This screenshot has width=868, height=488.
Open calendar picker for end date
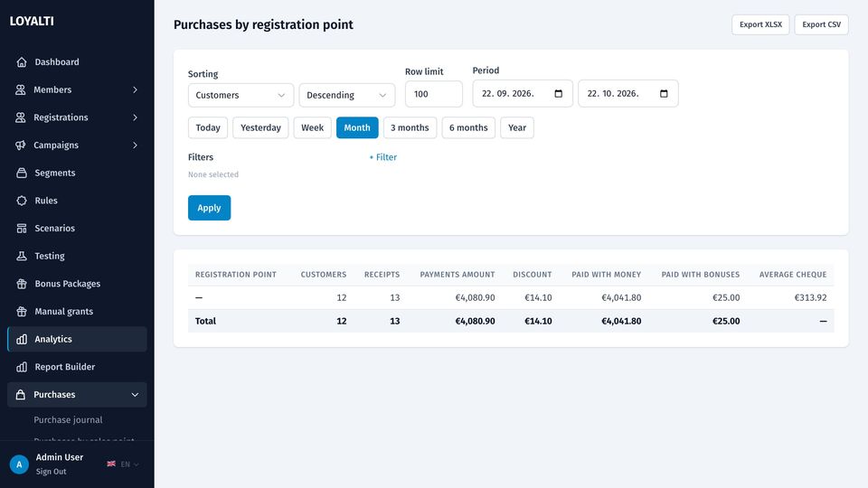(x=664, y=93)
